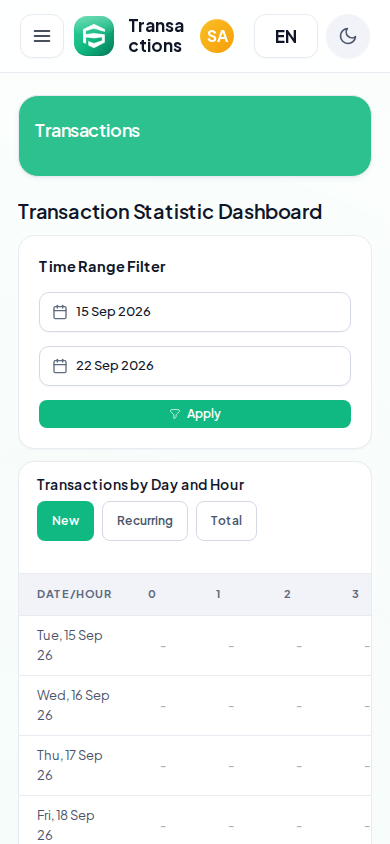Open the hamburger navigation menu
The width and height of the screenshot is (390, 844).
42,36
